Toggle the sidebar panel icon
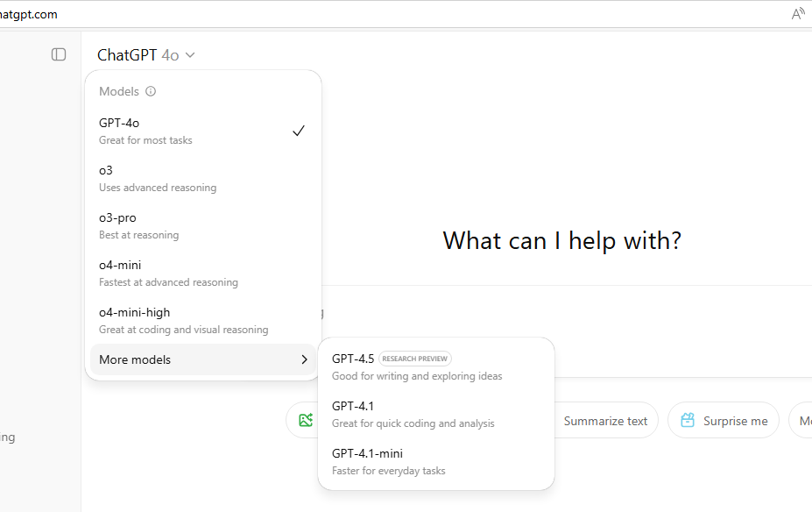Viewport: 812px width, 512px height. point(59,54)
